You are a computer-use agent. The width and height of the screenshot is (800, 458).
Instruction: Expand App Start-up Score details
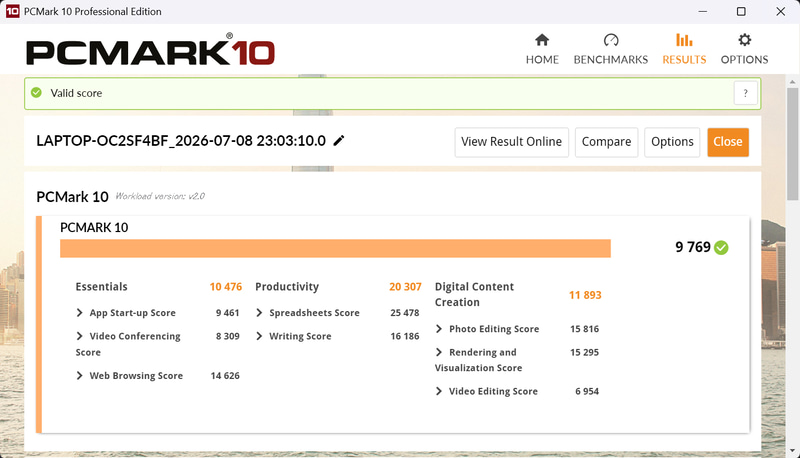pos(79,313)
